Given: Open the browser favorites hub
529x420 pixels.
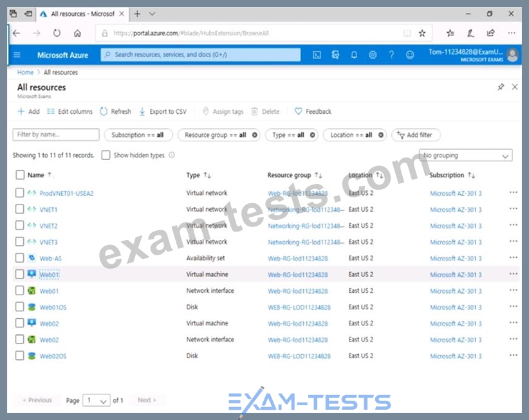Looking at the screenshot, I should coord(450,33).
